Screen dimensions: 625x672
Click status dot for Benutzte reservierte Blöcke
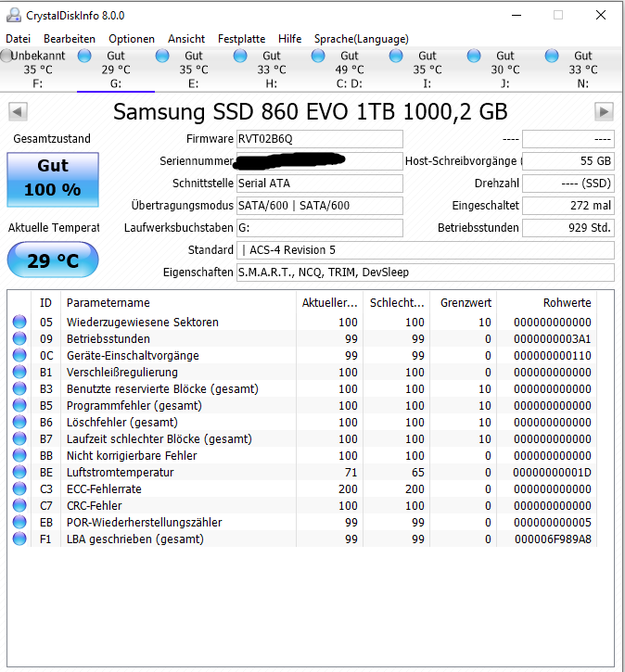[x=19, y=388]
